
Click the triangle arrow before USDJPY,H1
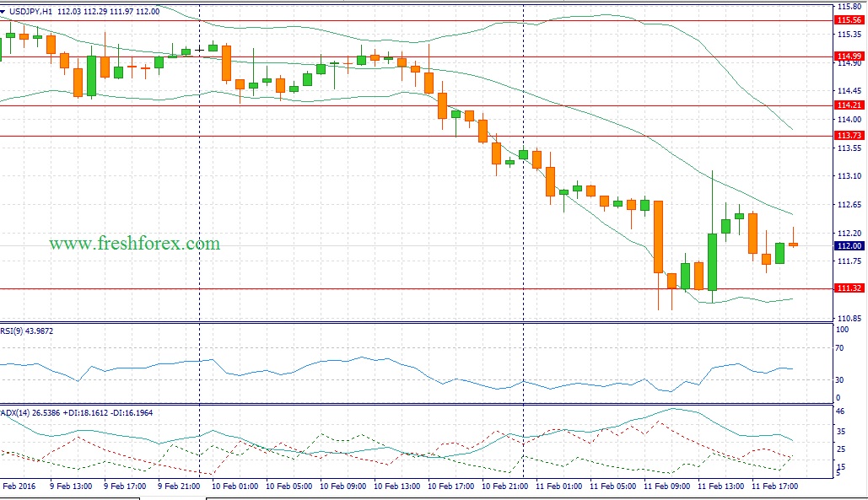(5, 10)
